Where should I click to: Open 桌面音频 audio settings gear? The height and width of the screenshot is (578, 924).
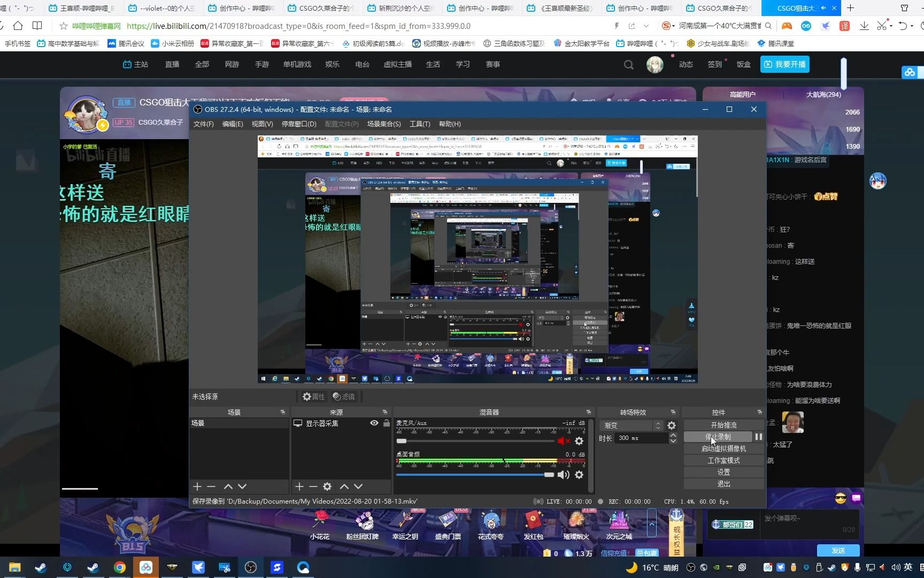coord(579,475)
